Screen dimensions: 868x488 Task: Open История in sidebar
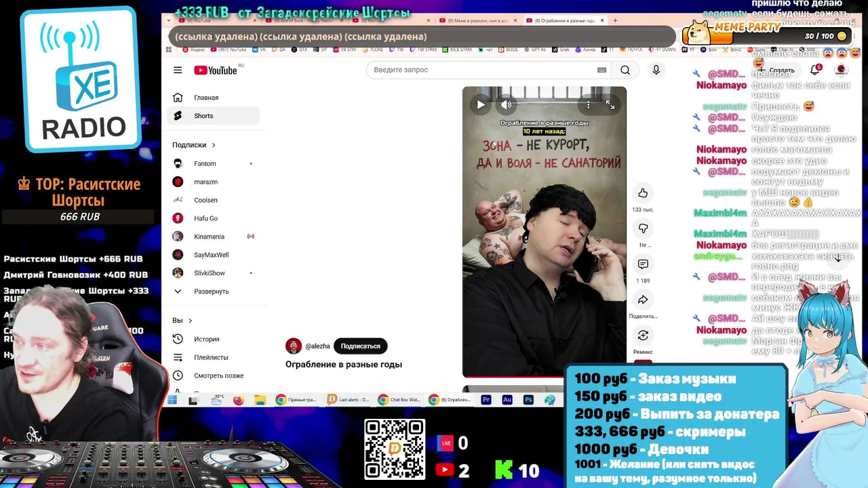tap(213, 339)
